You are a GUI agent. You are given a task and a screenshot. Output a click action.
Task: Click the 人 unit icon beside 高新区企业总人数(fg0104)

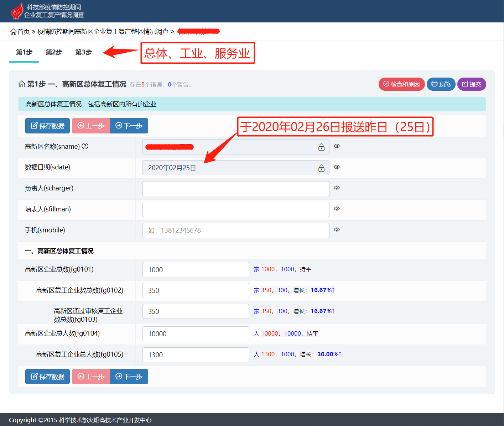[x=256, y=334]
